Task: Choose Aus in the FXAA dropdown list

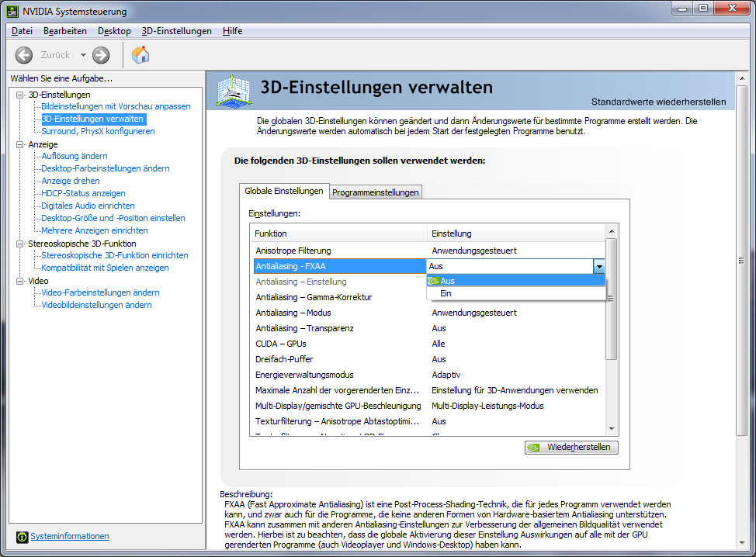Action: [x=516, y=281]
